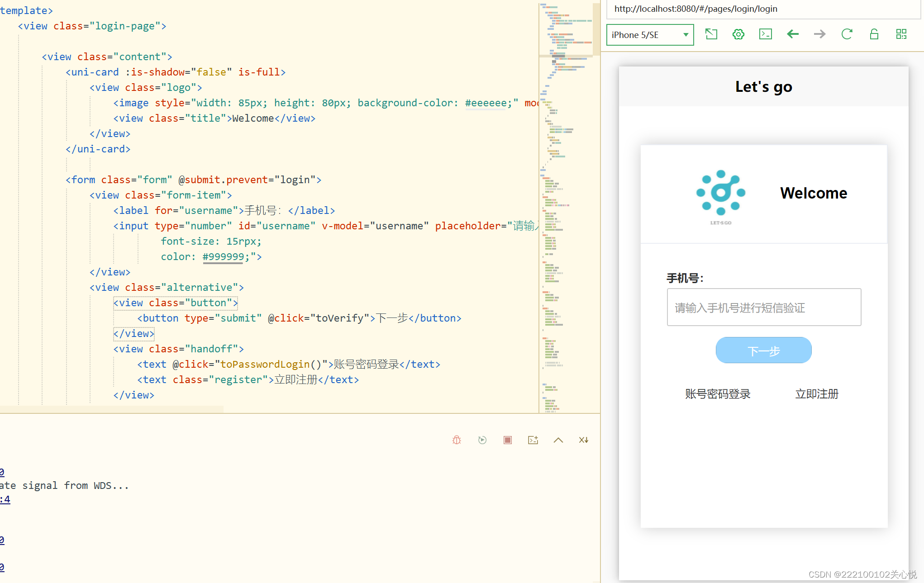Focus the phone number input field
The width and height of the screenshot is (924, 583).
(763, 308)
